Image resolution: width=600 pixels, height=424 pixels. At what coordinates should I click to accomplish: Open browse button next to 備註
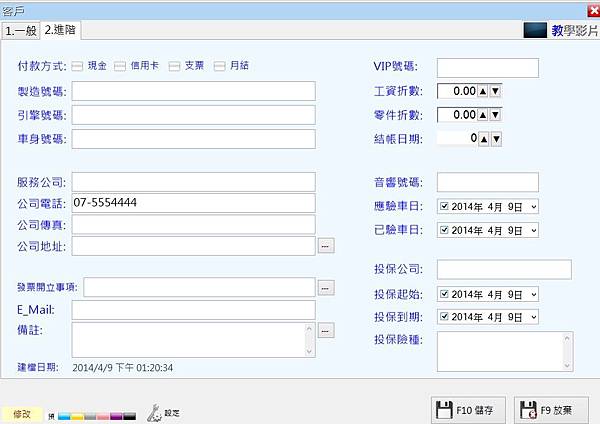coord(326,330)
